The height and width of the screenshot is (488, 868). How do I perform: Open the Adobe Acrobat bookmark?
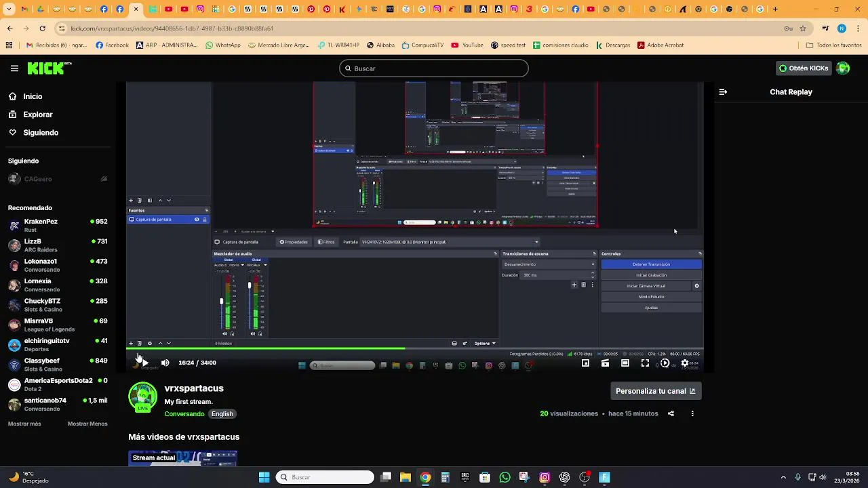click(x=660, y=45)
